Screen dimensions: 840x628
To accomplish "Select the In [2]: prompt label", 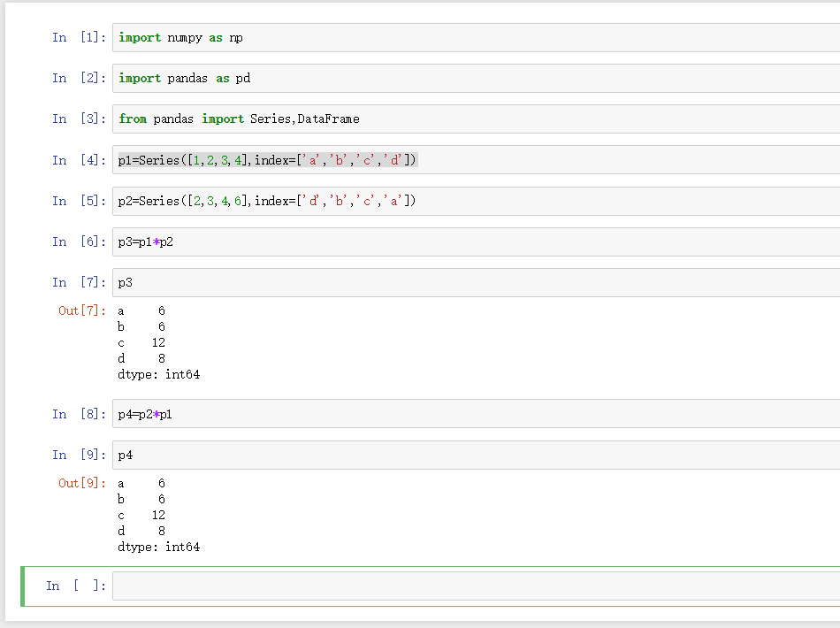I will click(x=79, y=78).
